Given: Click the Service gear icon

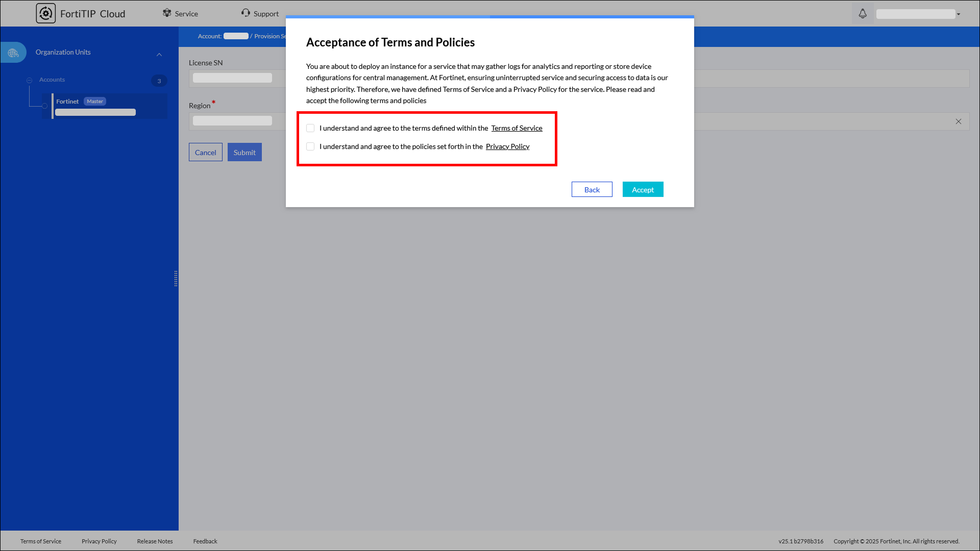Looking at the screenshot, I should pos(167,13).
